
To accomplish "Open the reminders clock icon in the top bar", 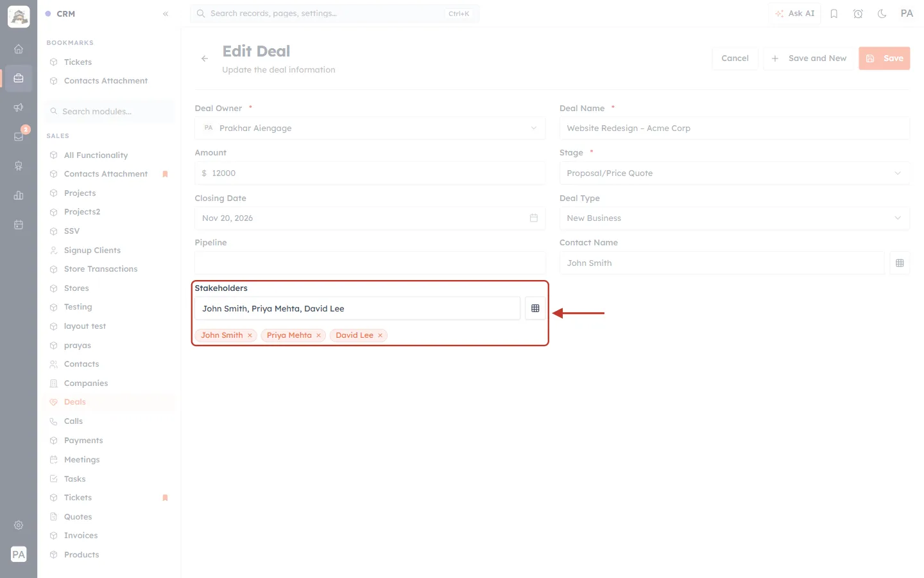I will point(858,13).
